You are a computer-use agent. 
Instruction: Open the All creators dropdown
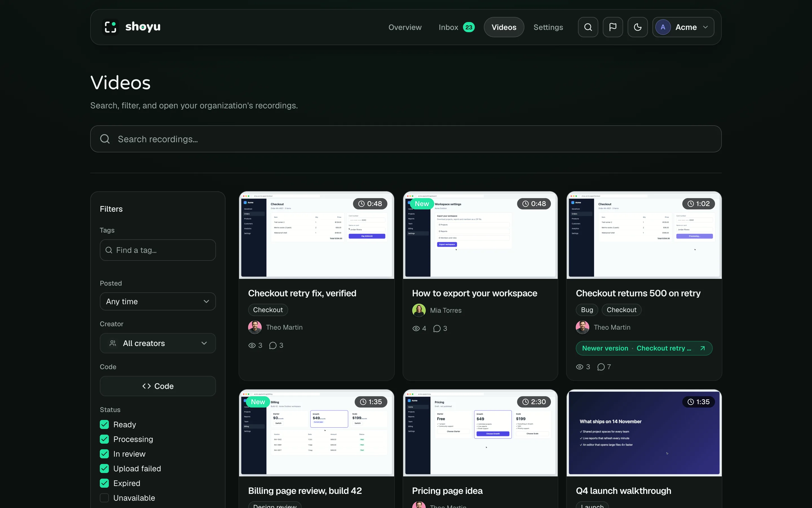click(158, 343)
